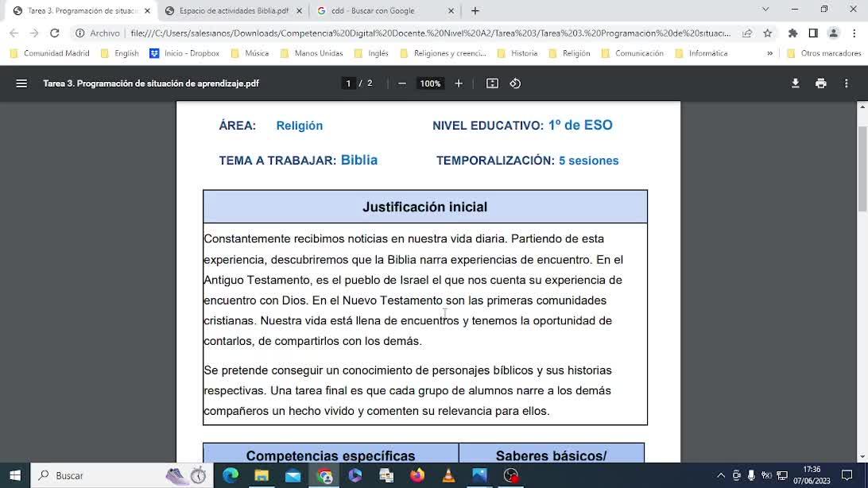Open PDF viewer more actions menu
Image resolution: width=868 pixels, height=488 pixels.
coord(847,83)
